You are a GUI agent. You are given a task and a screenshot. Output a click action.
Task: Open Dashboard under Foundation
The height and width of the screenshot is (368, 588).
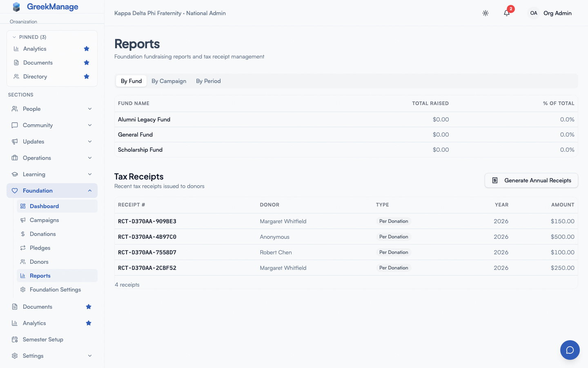[x=57, y=206]
